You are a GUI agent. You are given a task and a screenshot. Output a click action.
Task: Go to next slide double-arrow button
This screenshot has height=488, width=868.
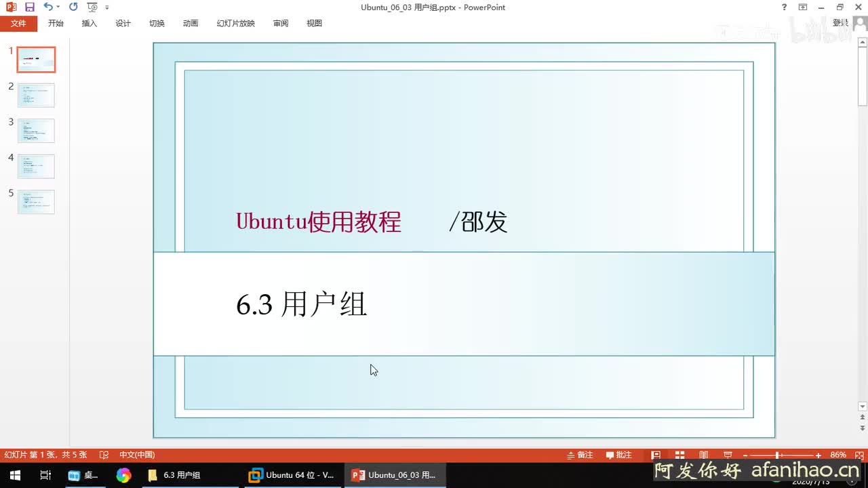pos(863,428)
